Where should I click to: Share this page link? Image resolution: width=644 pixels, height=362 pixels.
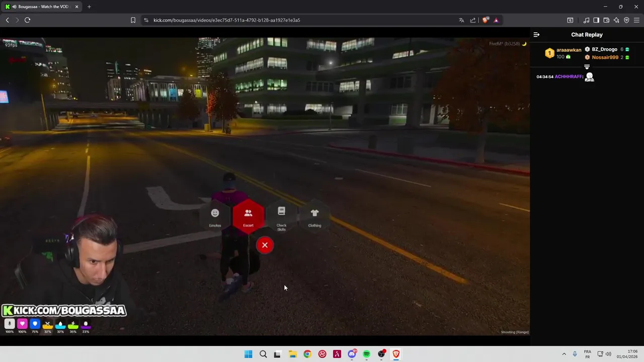473,20
